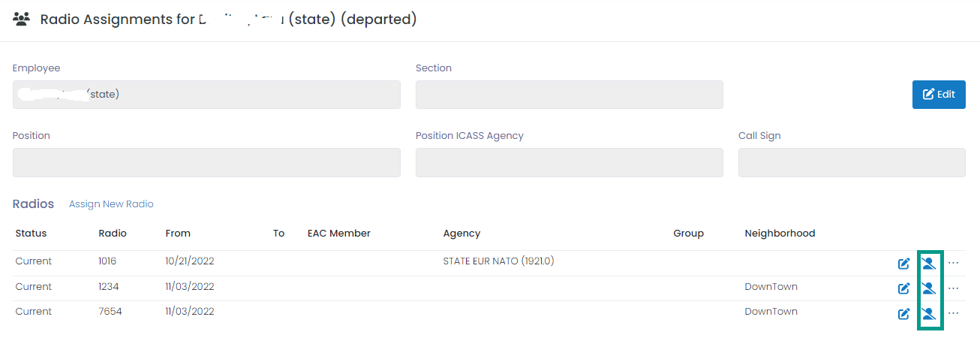This screenshot has height=350, width=980.
Task: Open more options ellipsis for radio 7654
Action: (954, 313)
